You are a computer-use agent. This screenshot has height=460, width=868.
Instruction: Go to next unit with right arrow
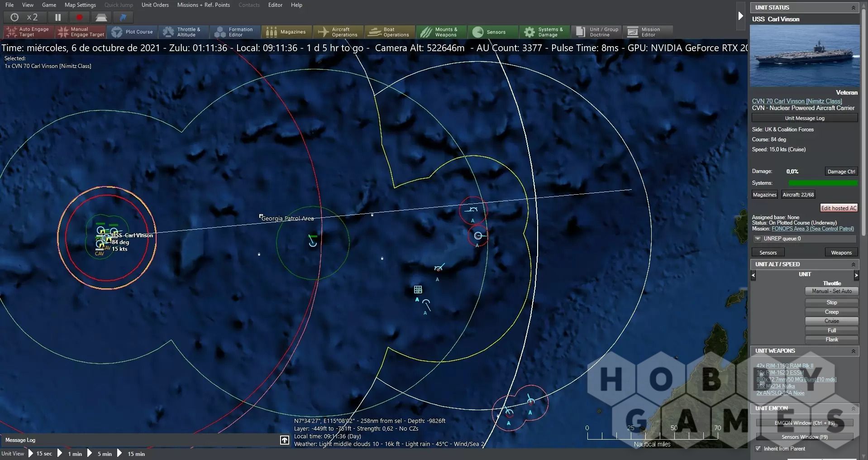tap(856, 275)
